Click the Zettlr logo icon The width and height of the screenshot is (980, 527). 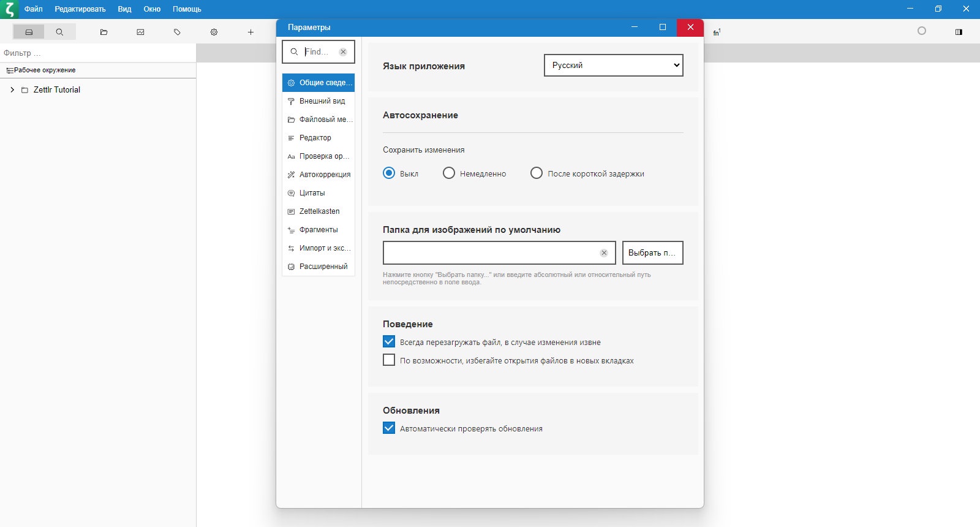[x=10, y=9]
